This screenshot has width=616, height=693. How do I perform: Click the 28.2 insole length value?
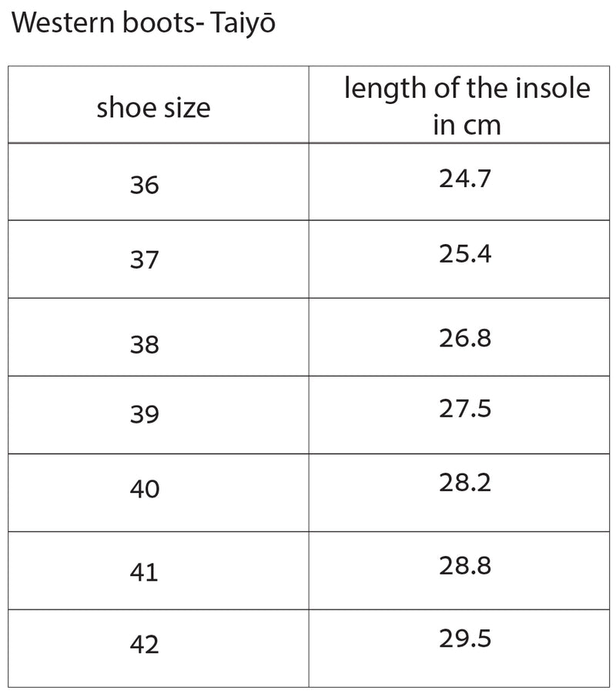coord(465,483)
